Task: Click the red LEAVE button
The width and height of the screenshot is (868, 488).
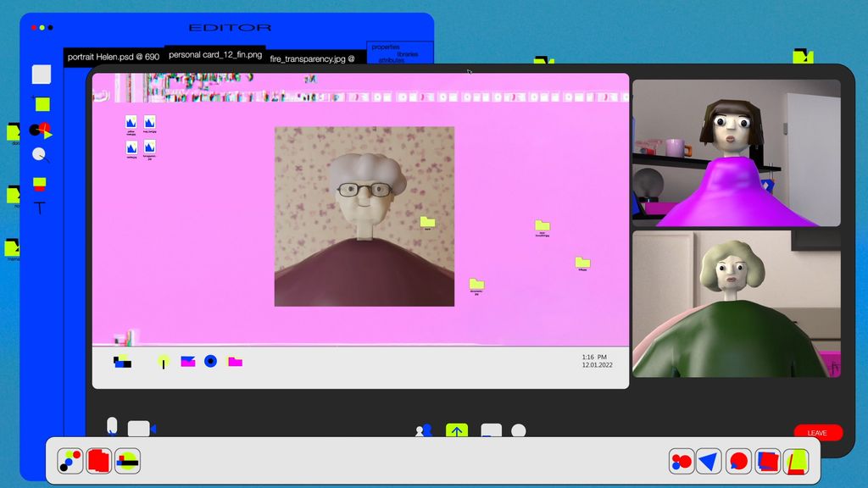Action: [818, 433]
